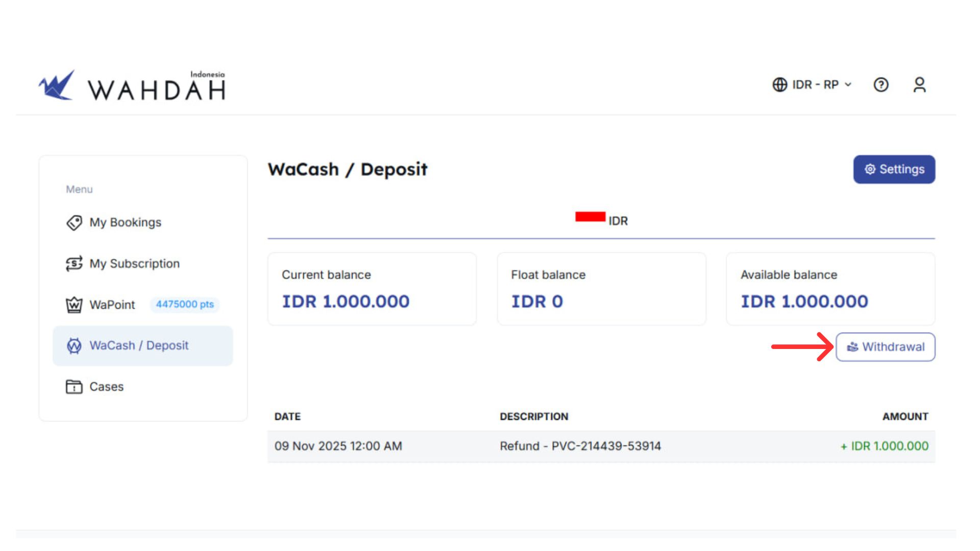
Task: Open the Cases menu entry
Action: tap(106, 387)
